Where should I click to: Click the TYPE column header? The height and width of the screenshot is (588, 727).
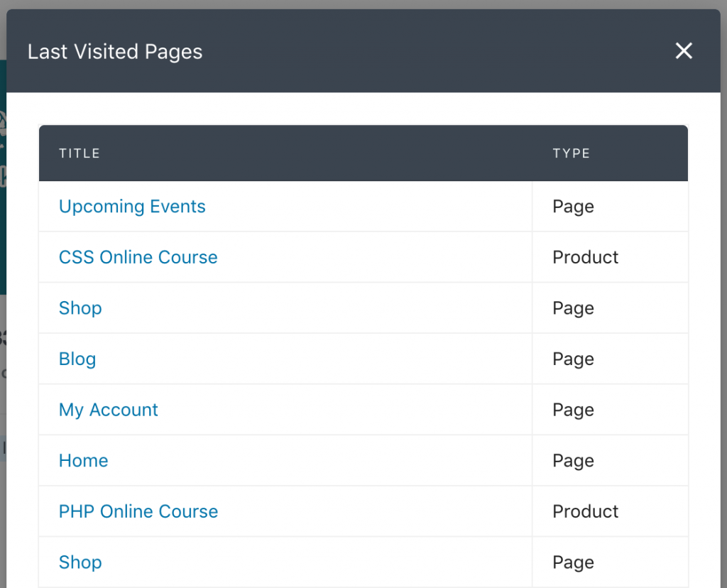coord(571,153)
